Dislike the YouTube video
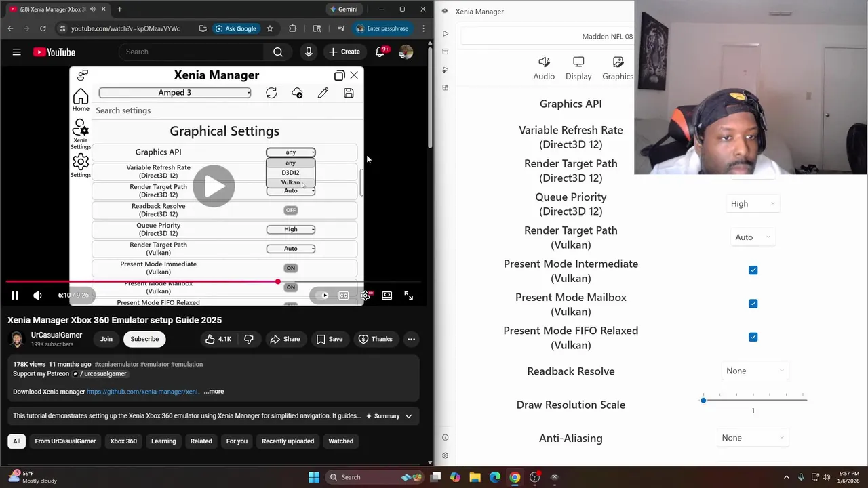Screen dimensions: 868x488 coord(249,339)
